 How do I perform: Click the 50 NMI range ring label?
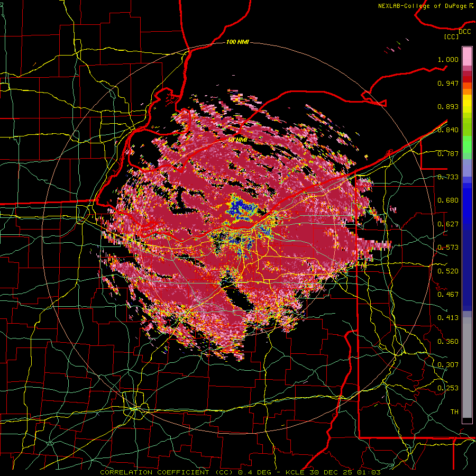click(237, 140)
